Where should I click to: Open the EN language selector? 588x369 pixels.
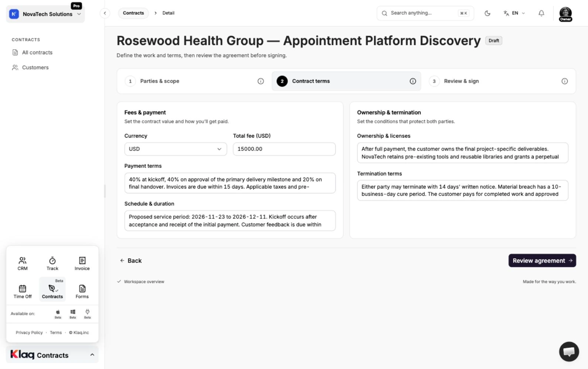(514, 13)
